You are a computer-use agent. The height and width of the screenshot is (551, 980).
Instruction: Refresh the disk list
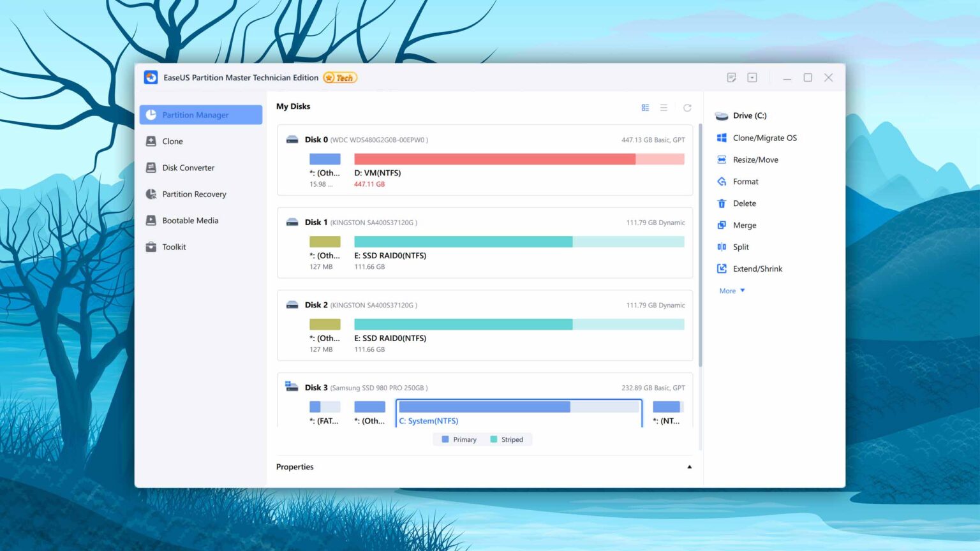[687, 107]
